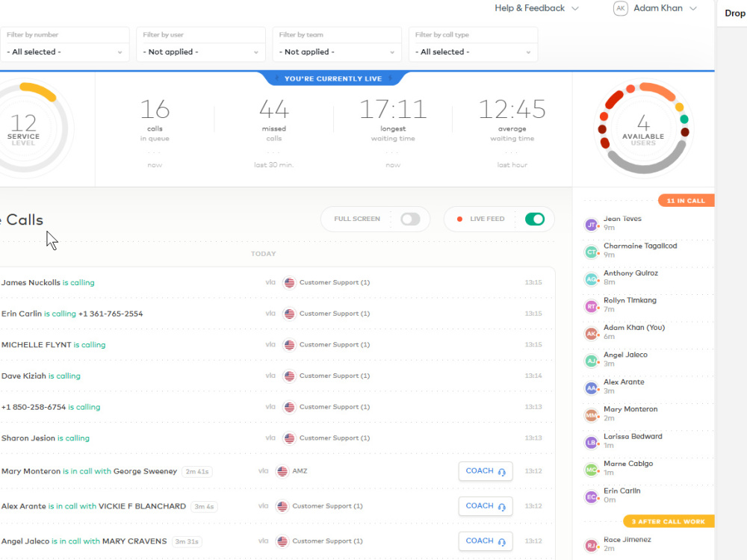This screenshot has width=747, height=560.
Task: Coach Angel Jaleco's call with MARY CRAVENS
Action: [x=486, y=541]
